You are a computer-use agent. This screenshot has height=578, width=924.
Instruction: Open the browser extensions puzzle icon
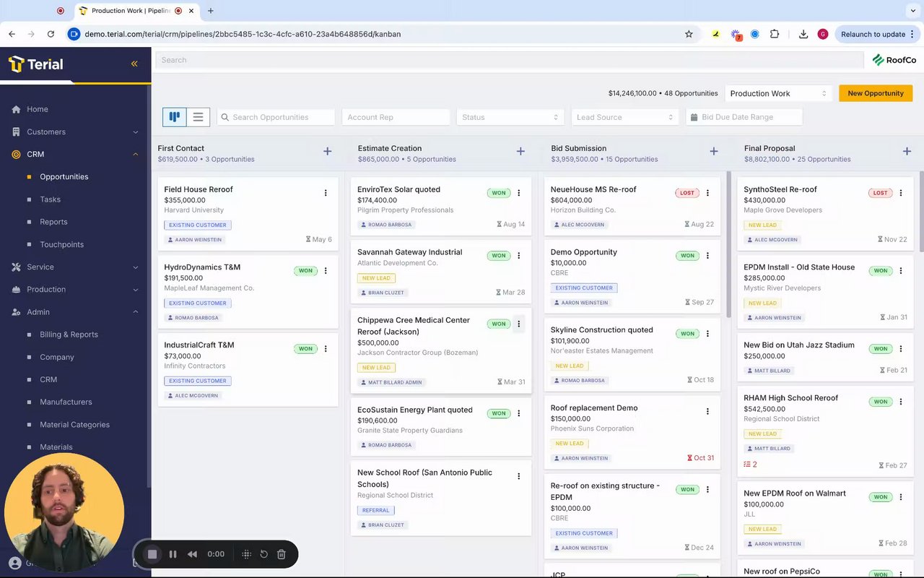point(775,34)
